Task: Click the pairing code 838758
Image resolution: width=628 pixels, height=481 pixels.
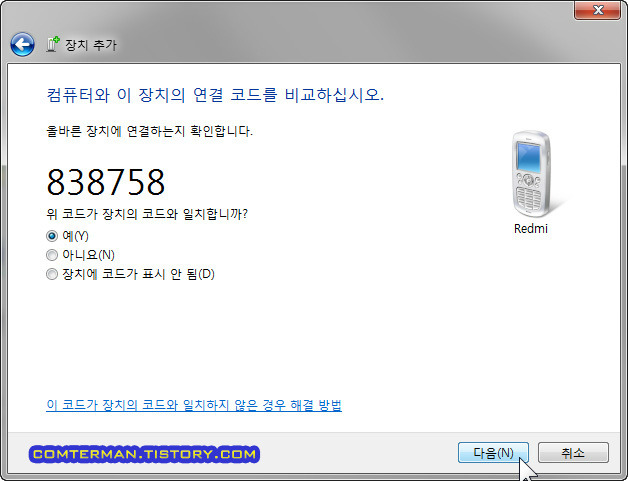Action: click(x=106, y=182)
